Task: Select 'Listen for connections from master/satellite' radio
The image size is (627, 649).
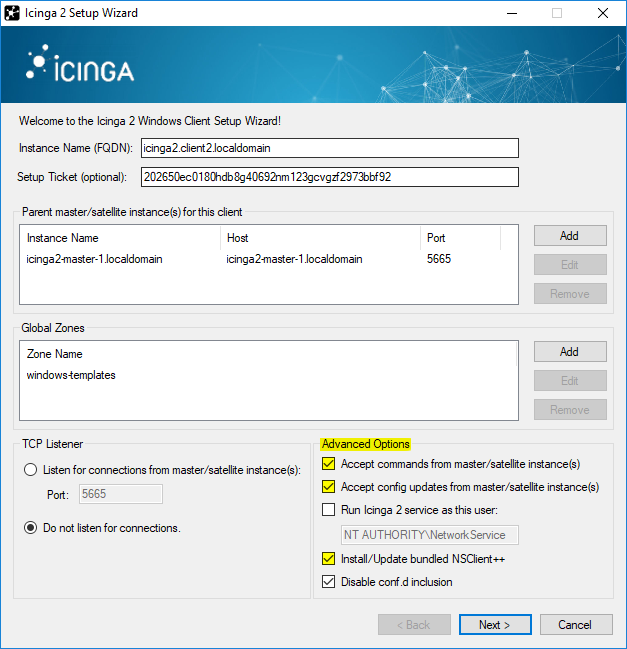Action: (x=30, y=470)
